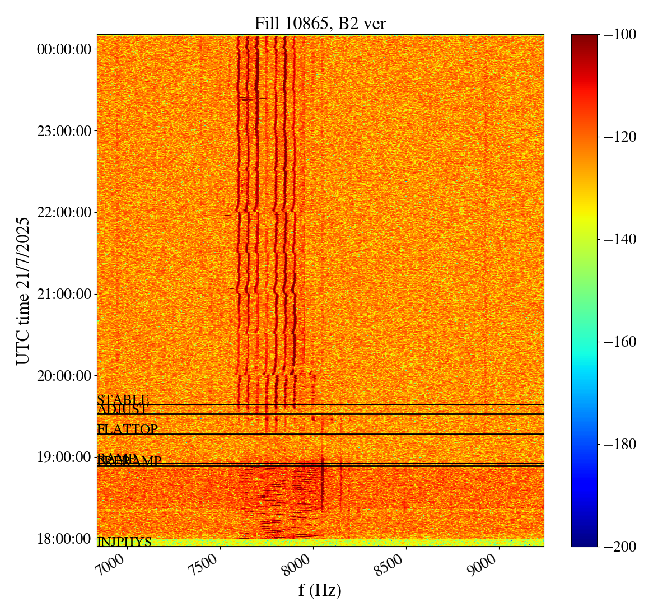This screenshot has width=672, height=616.
Task: Click the cyan region of colorbar near −160
Action: point(584,342)
